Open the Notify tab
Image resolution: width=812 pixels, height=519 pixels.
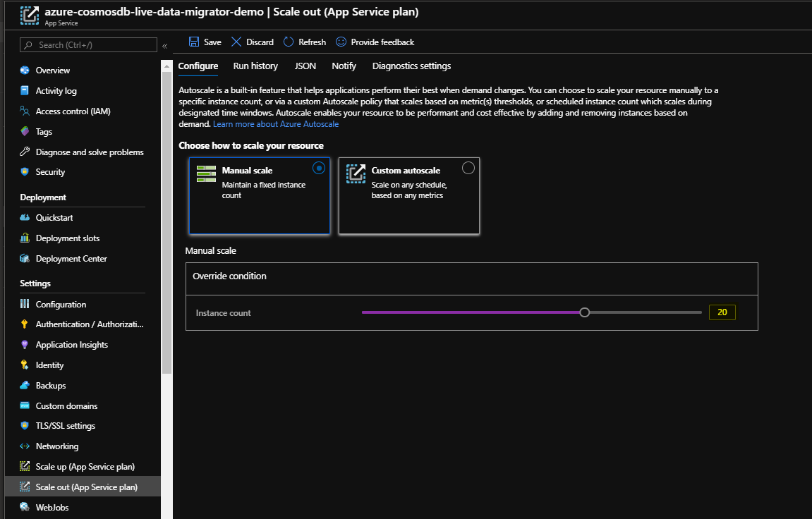pyautogui.click(x=344, y=66)
